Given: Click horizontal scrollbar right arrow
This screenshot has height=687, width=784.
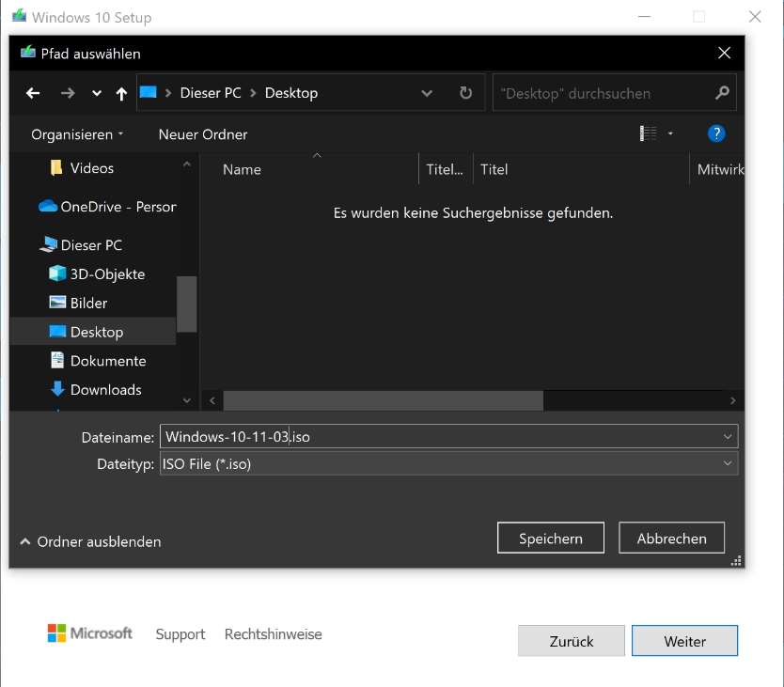Looking at the screenshot, I should 732,400.
